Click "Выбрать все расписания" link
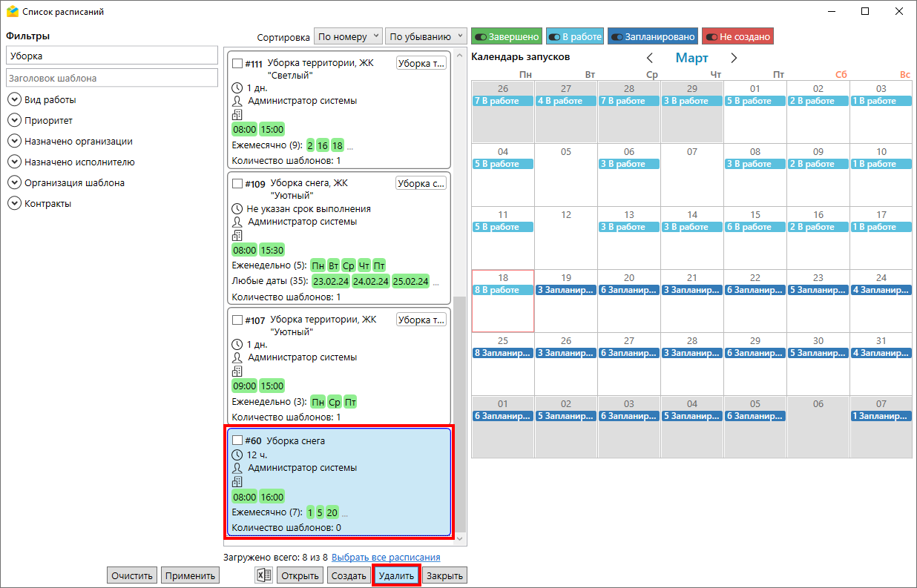 click(386, 557)
